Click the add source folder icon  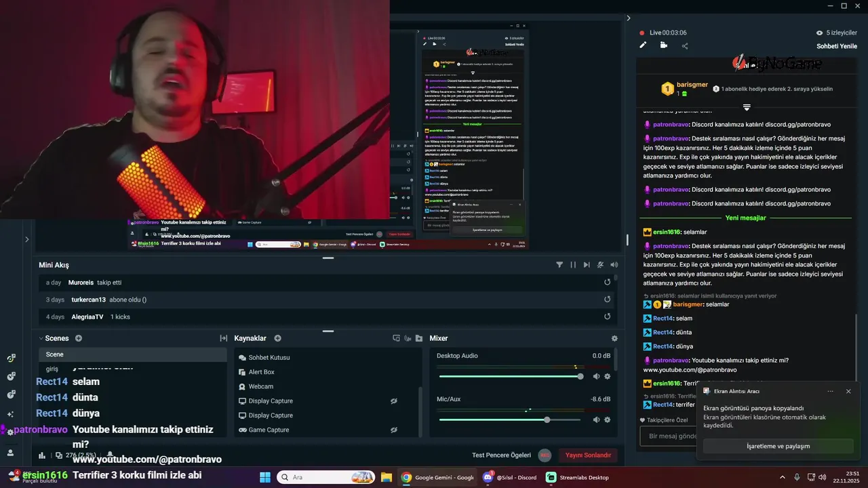(x=418, y=338)
